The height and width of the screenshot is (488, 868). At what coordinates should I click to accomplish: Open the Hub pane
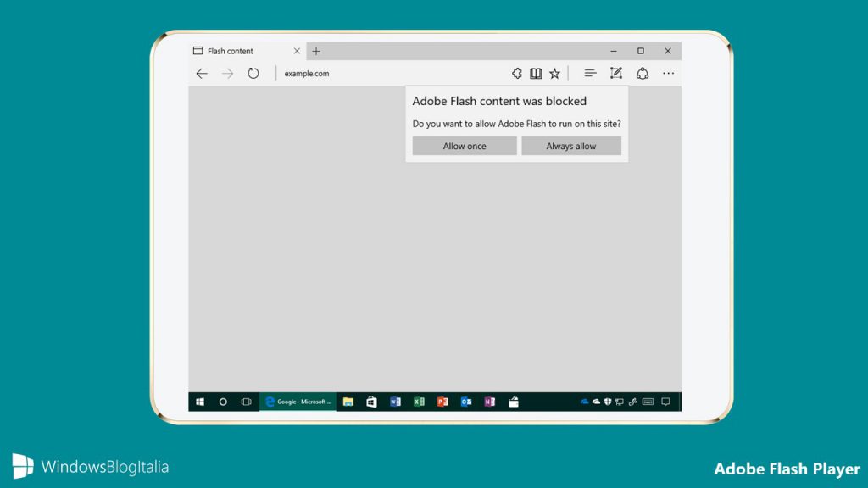(x=591, y=73)
